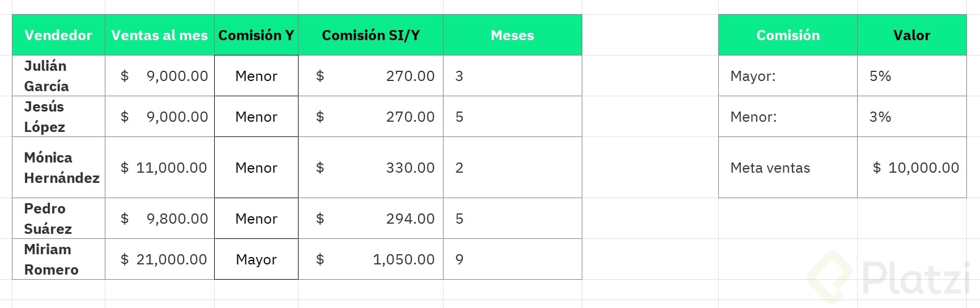Click the Comisión SI/Y column header
The height and width of the screenshot is (308, 980).
click(370, 35)
